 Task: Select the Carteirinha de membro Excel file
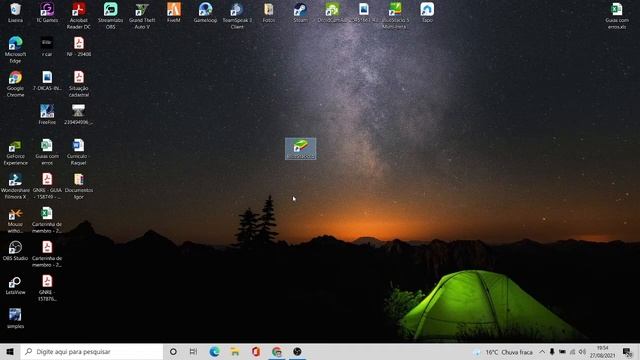pos(47,220)
